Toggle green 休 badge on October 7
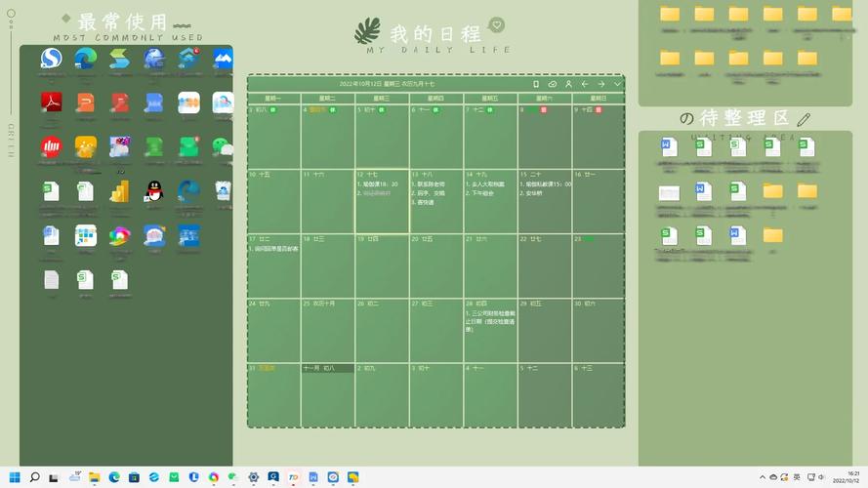The width and height of the screenshot is (868, 488). pos(490,109)
